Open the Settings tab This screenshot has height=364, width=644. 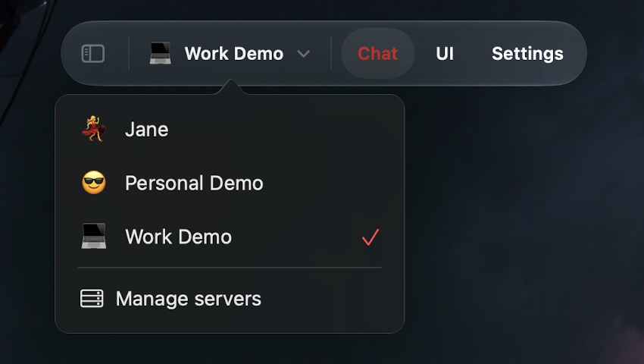527,54
